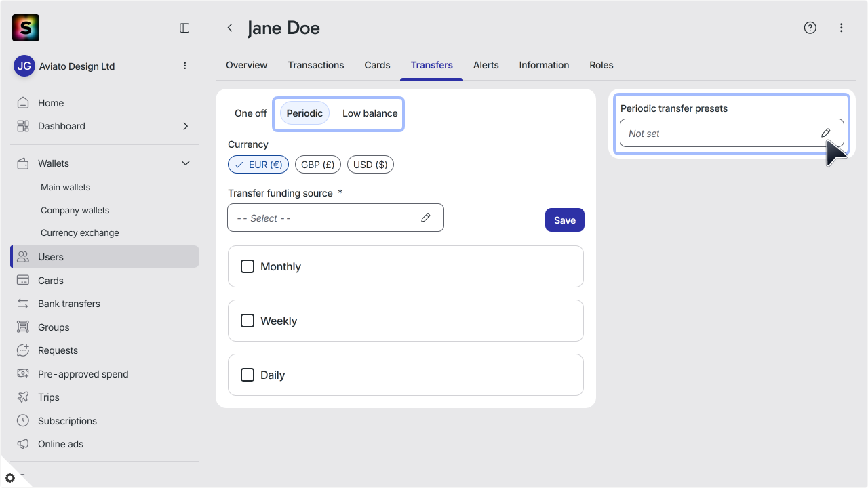Click the Requests chat icon
This screenshot has width=868, height=488.
[x=23, y=350]
